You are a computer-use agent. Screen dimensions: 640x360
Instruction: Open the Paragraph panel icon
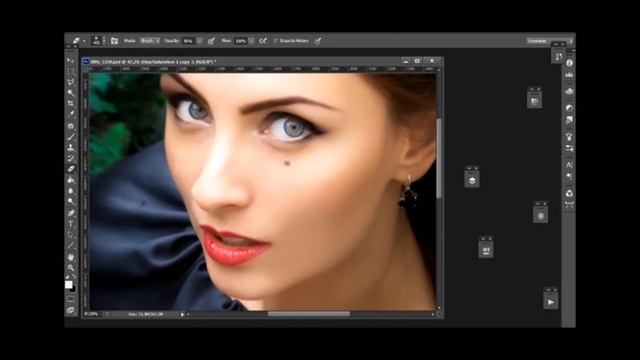pos(569,177)
